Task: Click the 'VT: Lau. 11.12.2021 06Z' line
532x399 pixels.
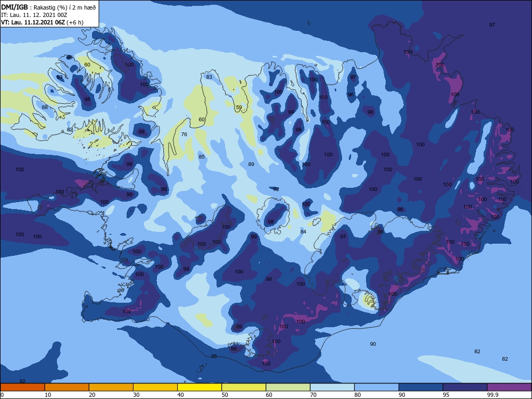Action: tap(33, 22)
